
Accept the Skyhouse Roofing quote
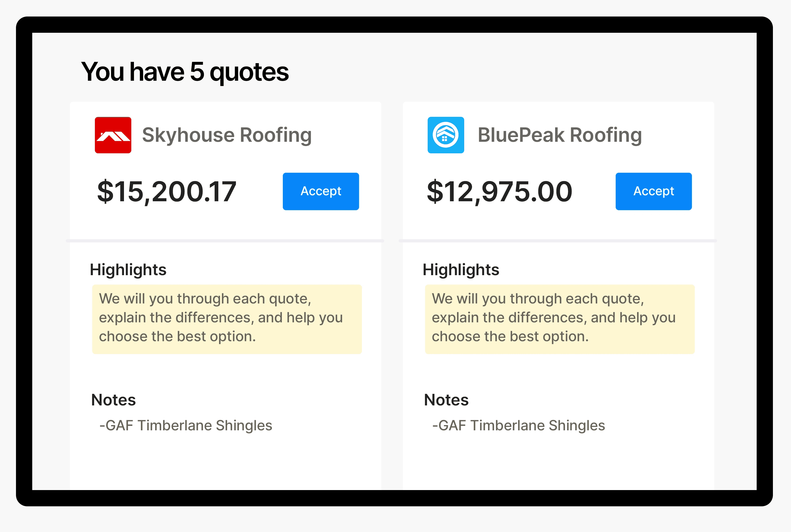click(x=321, y=191)
